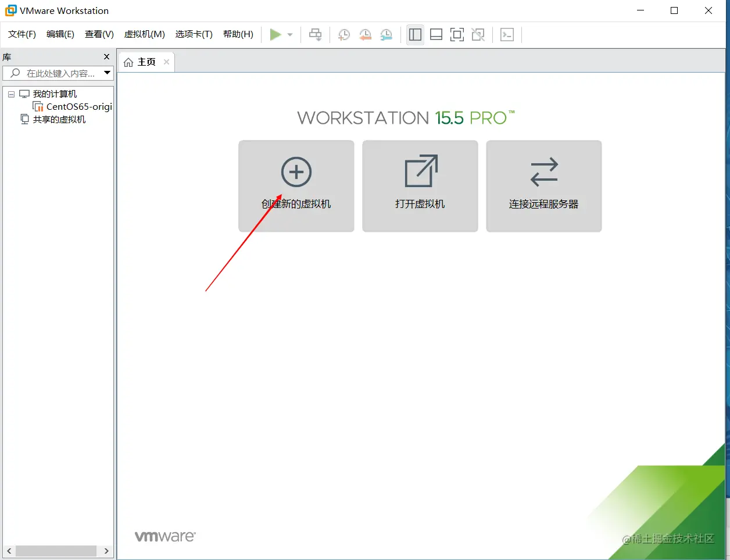This screenshot has height=560, width=730.
Task: Select 我的计算机 in the library tree
Action: 55,94
